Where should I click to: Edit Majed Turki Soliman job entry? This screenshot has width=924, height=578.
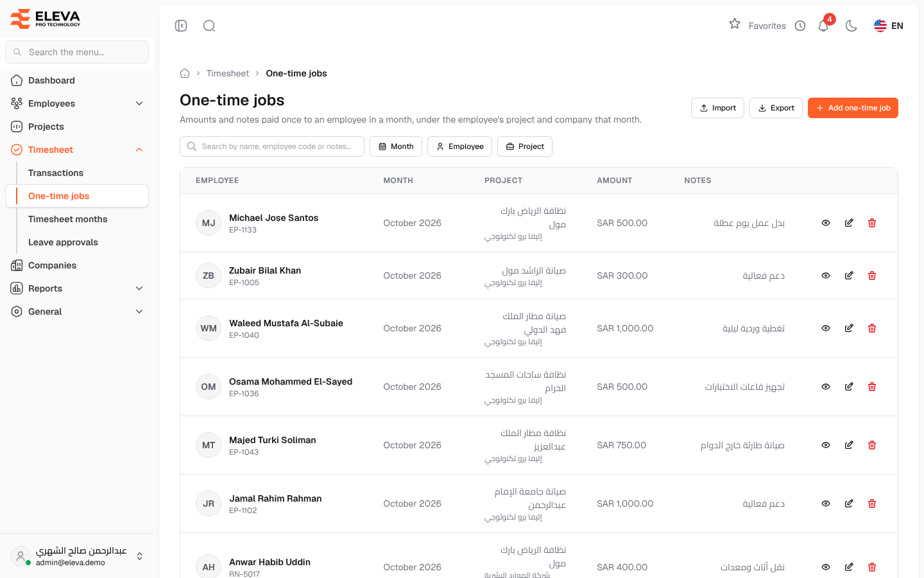(x=849, y=445)
